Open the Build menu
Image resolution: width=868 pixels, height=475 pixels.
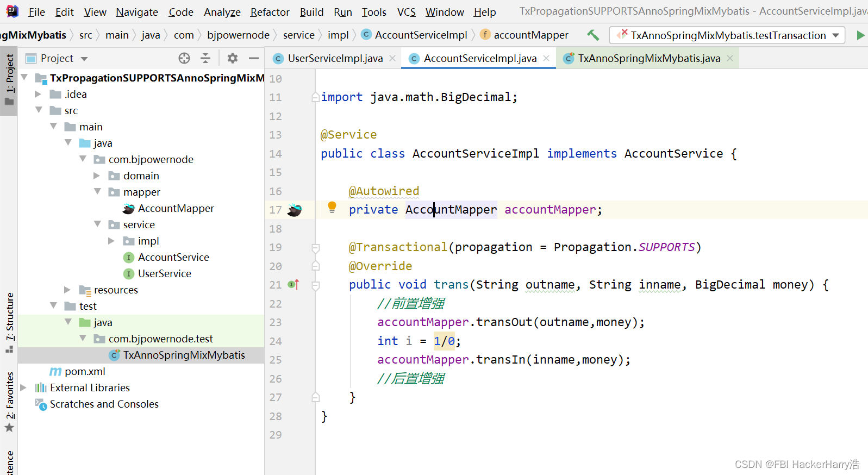pos(311,12)
